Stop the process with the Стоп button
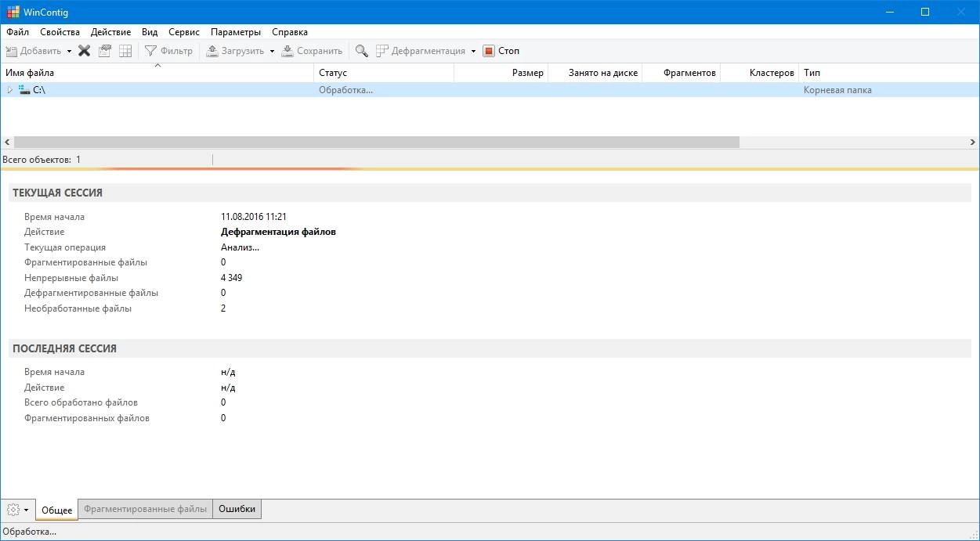Screen dimensions: 980x541 pos(501,51)
